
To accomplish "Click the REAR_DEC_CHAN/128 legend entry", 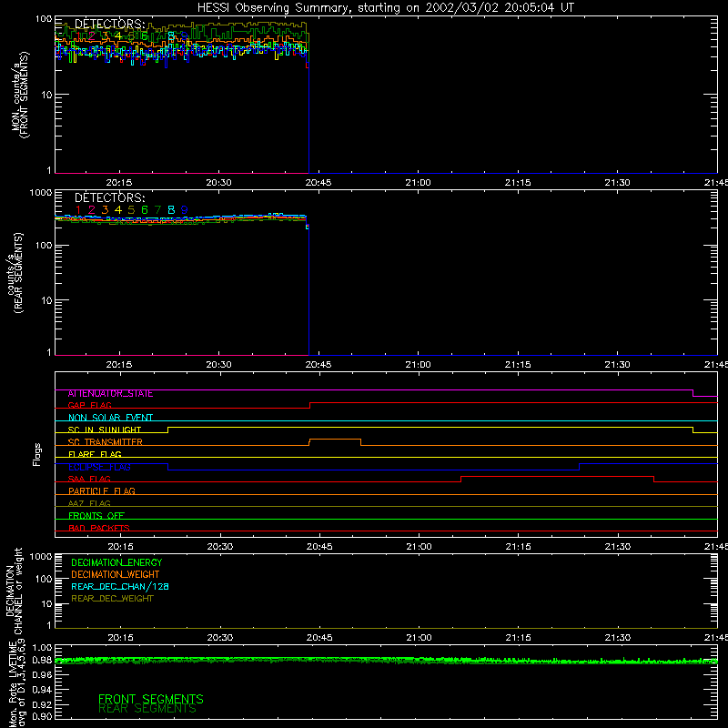I will (120, 587).
